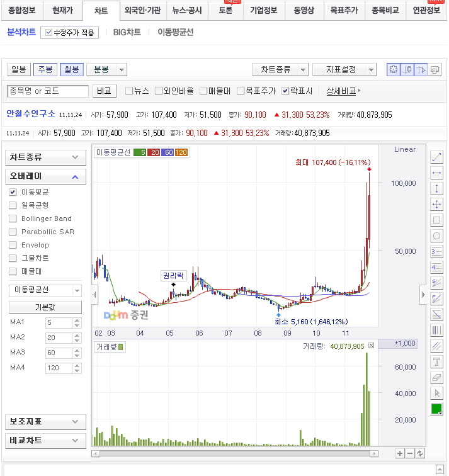The width and height of the screenshot is (449, 476).
Task: Switch to the 기업정보 tab
Action: [264, 11]
